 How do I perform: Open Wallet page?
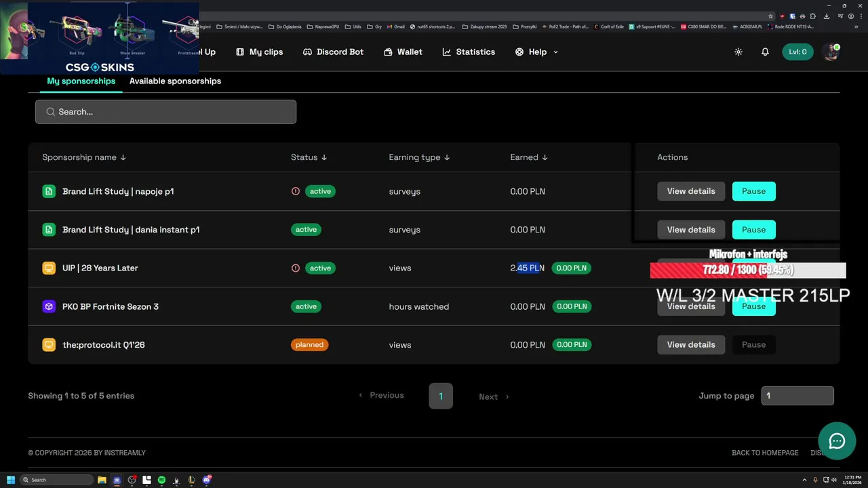coord(403,52)
